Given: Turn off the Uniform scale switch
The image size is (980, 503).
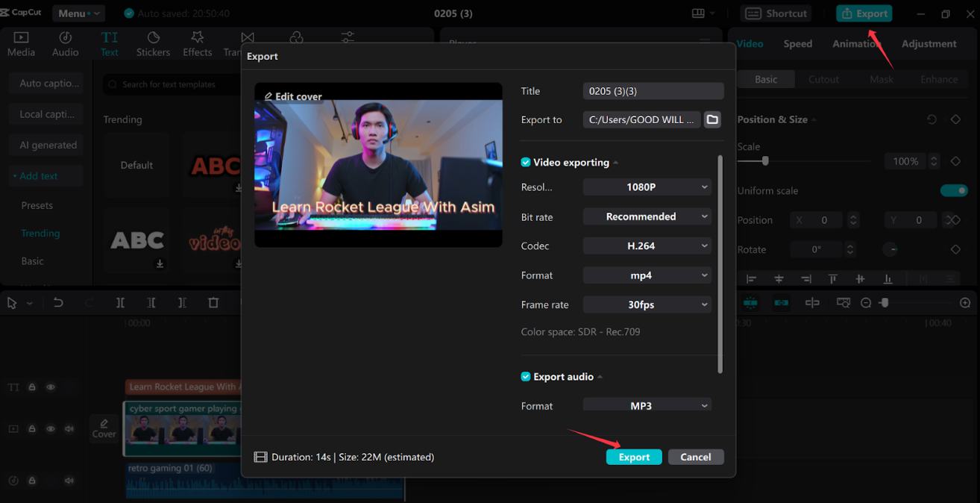Looking at the screenshot, I should point(954,190).
